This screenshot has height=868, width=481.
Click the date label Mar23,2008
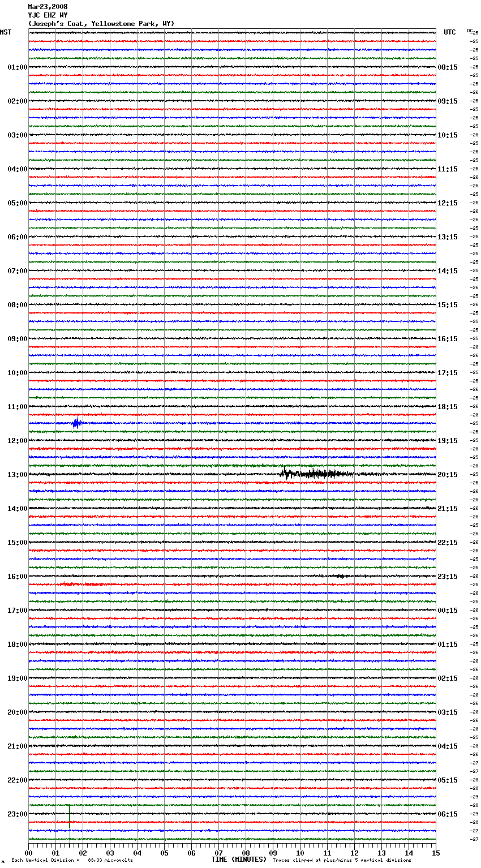point(48,7)
